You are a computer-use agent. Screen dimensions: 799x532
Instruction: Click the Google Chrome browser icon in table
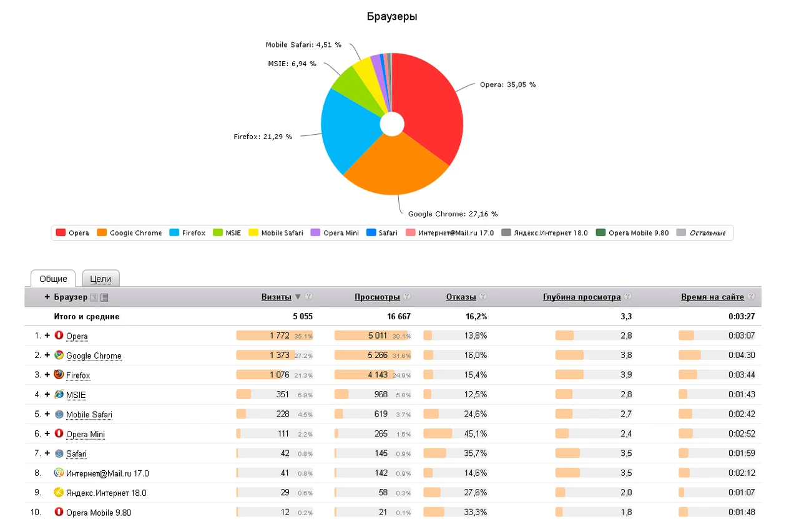pos(59,355)
